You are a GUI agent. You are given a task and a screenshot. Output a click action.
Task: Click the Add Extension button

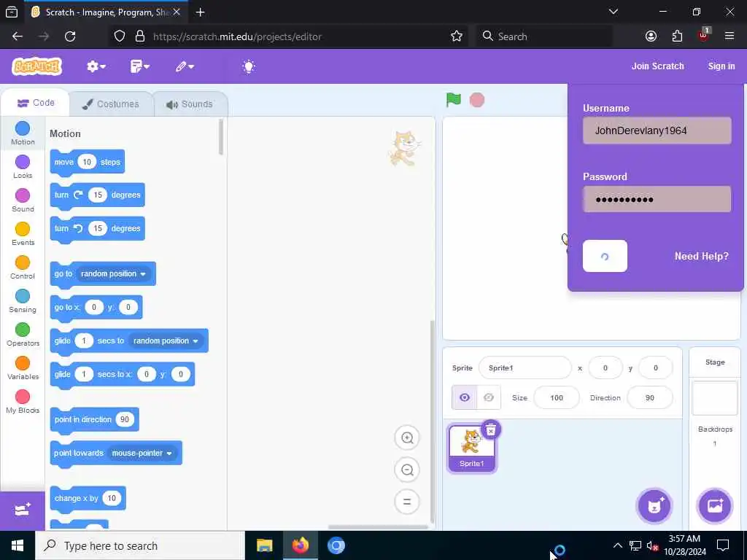(23, 510)
